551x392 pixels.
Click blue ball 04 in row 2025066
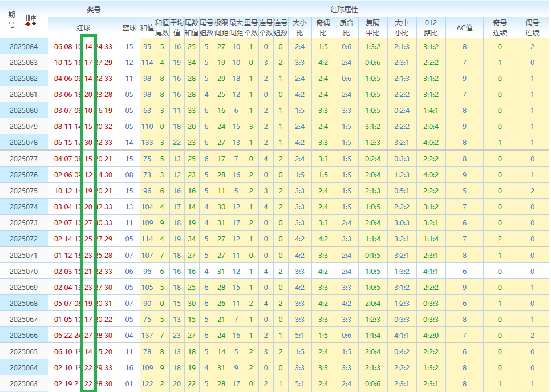coord(129,336)
